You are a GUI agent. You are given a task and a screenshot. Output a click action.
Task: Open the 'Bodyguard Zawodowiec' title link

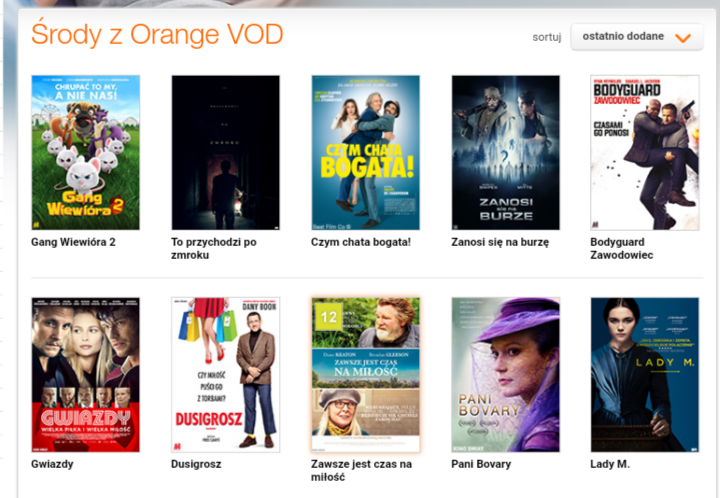pyautogui.click(x=622, y=248)
